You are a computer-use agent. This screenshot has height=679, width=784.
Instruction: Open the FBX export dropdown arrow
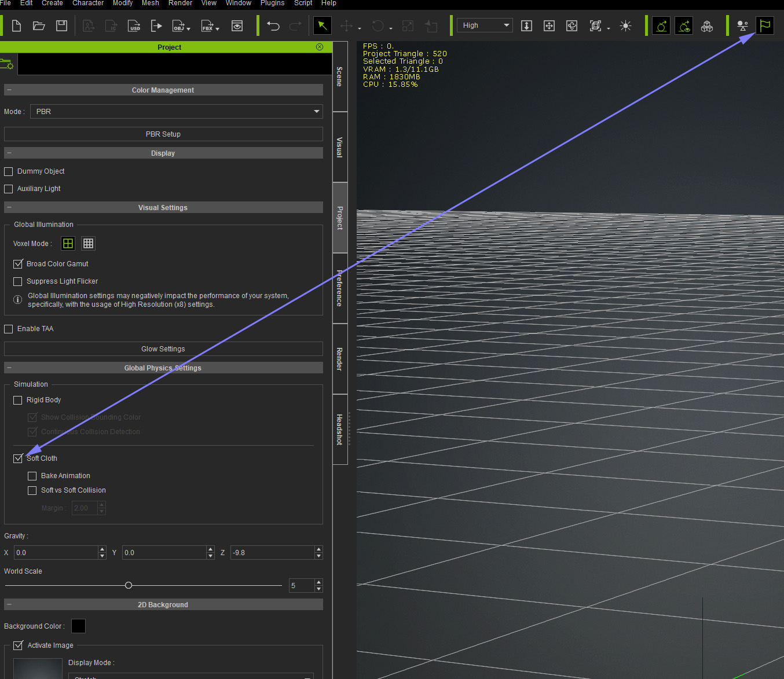[217, 29]
